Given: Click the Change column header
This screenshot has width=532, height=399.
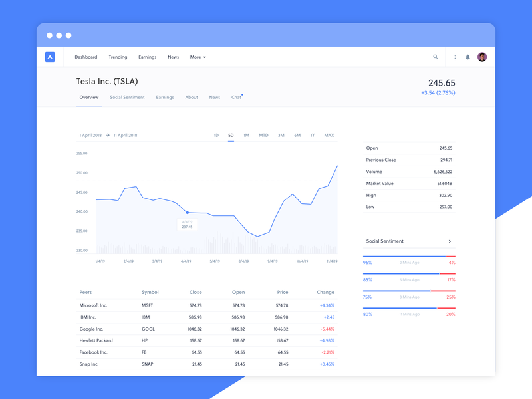Looking at the screenshot, I should coord(325,292).
